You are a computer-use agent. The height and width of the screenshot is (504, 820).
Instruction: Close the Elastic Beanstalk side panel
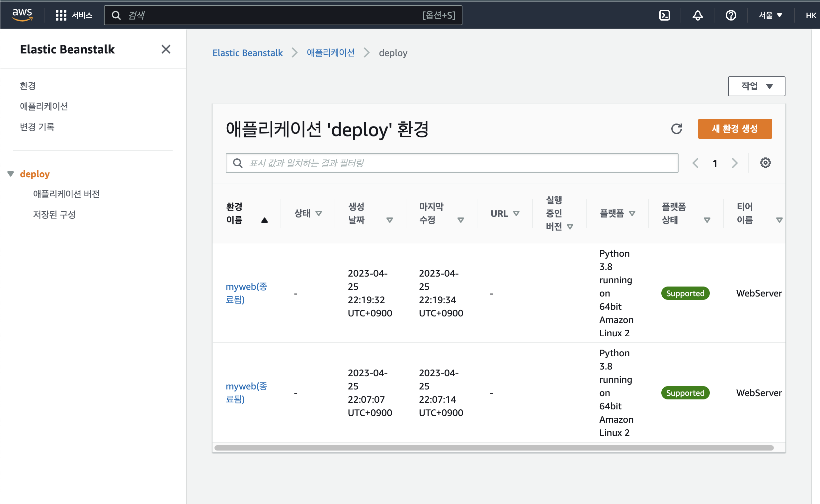[x=166, y=49]
